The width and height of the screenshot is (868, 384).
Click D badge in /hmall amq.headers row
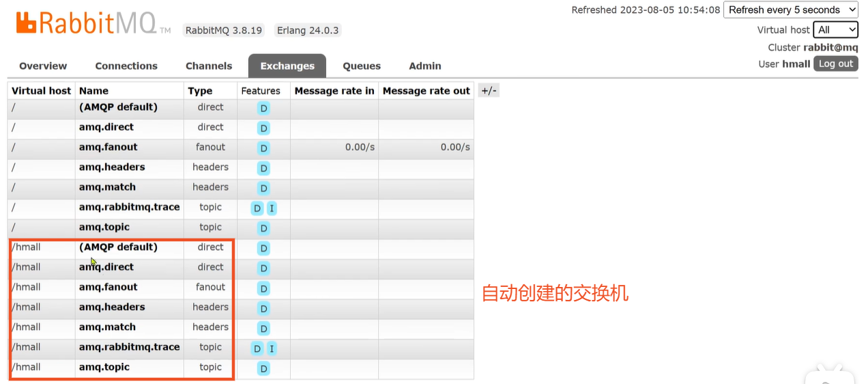point(263,308)
